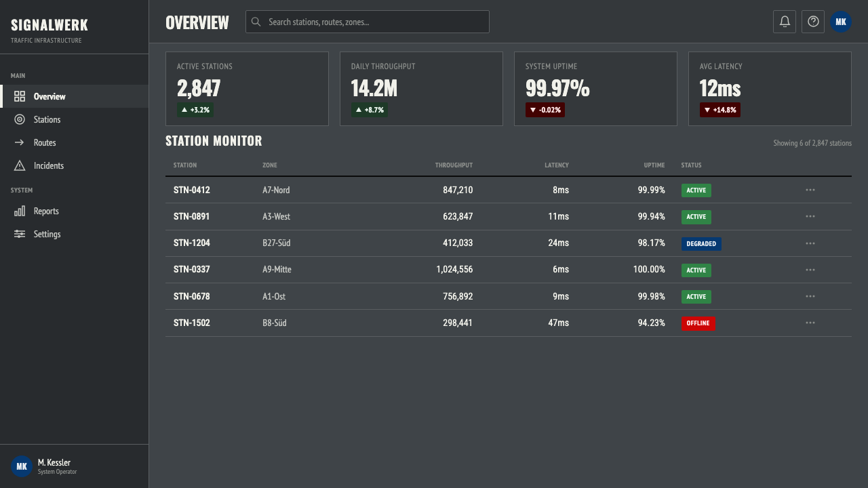Sort the table by the Throughput column header
Screen dimensions: 868x488
pos(454,165)
